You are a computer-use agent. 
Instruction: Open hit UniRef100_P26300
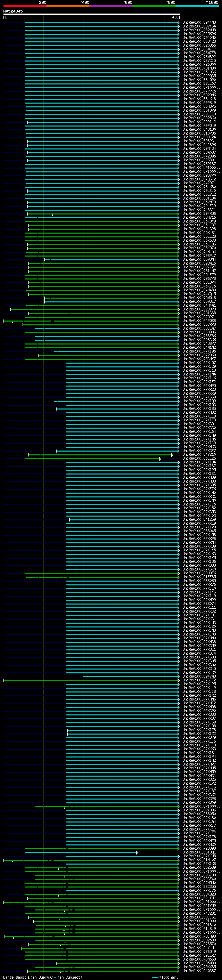[199, 64]
